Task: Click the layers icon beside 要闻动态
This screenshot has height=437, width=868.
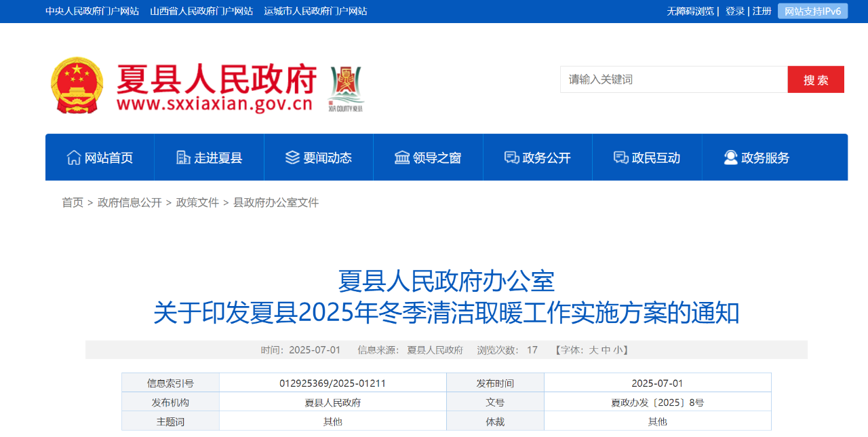Action: pyautogui.click(x=292, y=157)
